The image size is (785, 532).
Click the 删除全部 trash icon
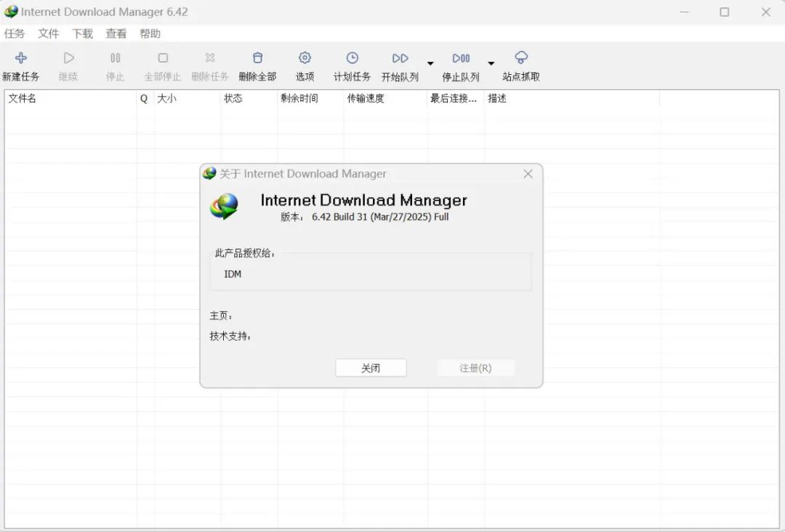pos(257,58)
